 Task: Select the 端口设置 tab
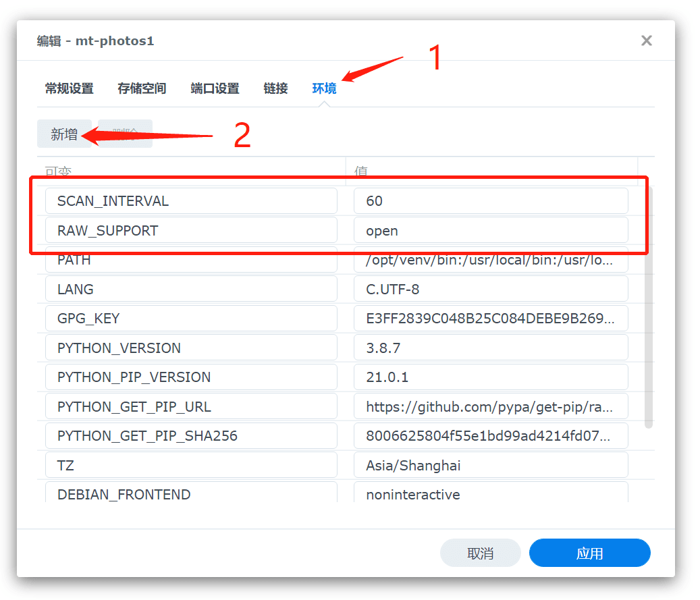pos(215,88)
